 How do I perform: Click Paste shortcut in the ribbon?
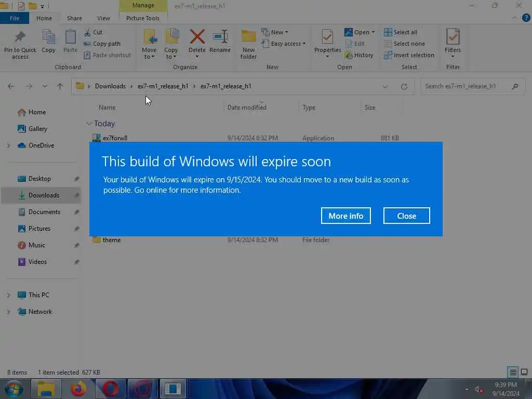pos(107,55)
